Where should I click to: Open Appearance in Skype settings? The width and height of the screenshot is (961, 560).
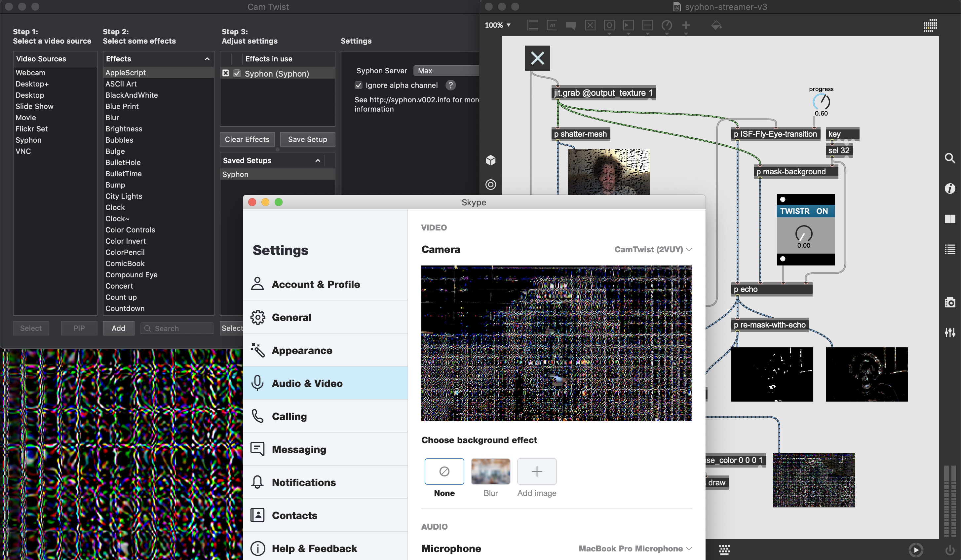325,350
